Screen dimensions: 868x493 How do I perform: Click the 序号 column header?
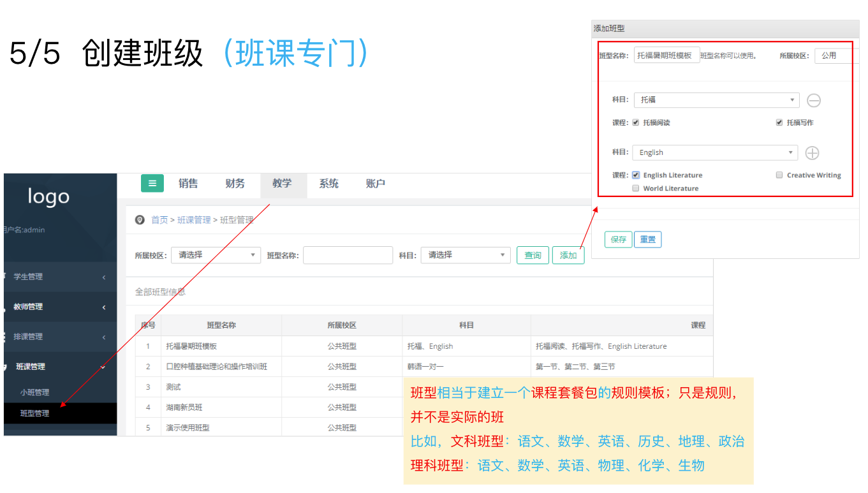(x=148, y=325)
